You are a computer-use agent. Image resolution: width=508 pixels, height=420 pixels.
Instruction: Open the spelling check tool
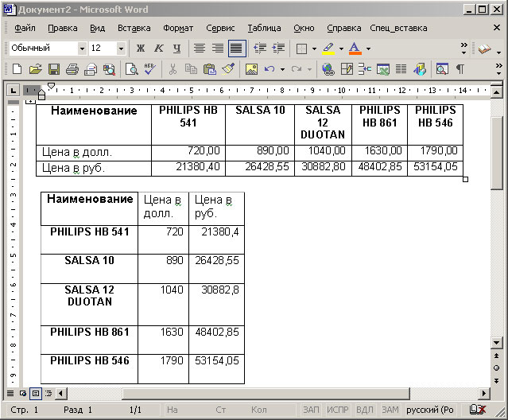tap(149, 69)
